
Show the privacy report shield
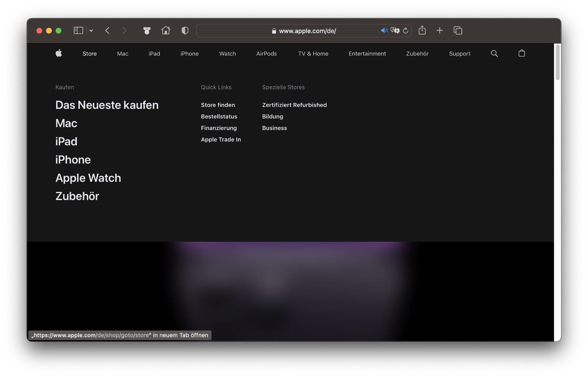pyautogui.click(x=185, y=30)
